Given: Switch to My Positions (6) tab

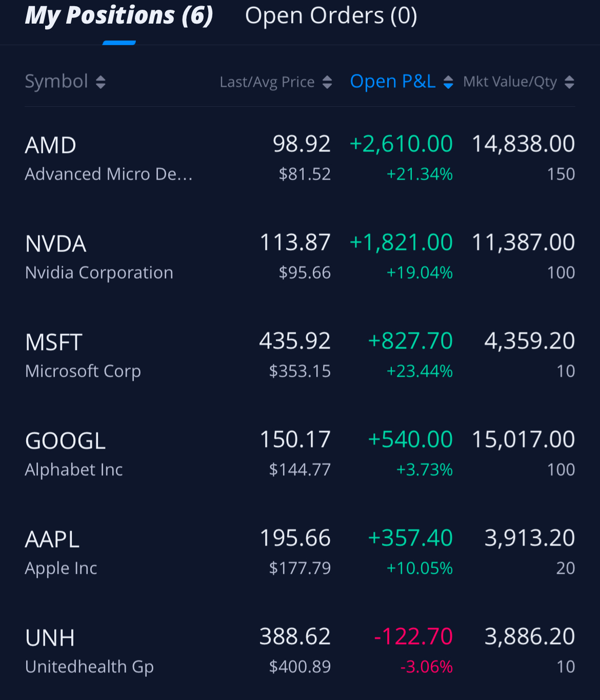Looking at the screenshot, I should click(119, 15).
